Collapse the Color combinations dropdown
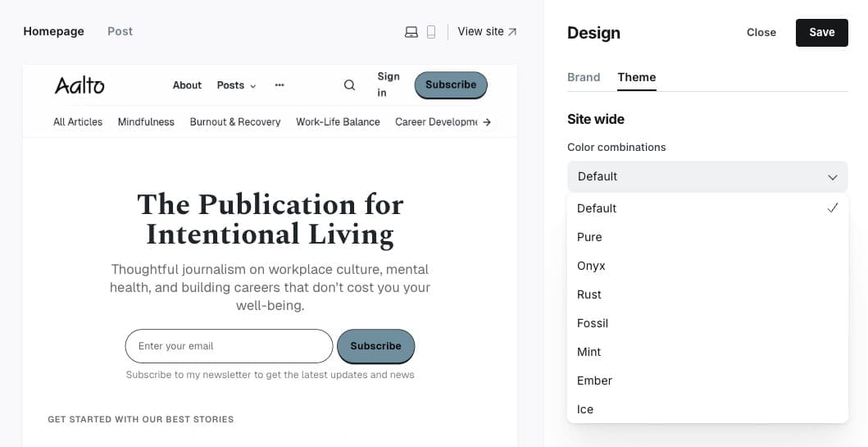The height and width of the screenshot is (447, 868). 707,176
